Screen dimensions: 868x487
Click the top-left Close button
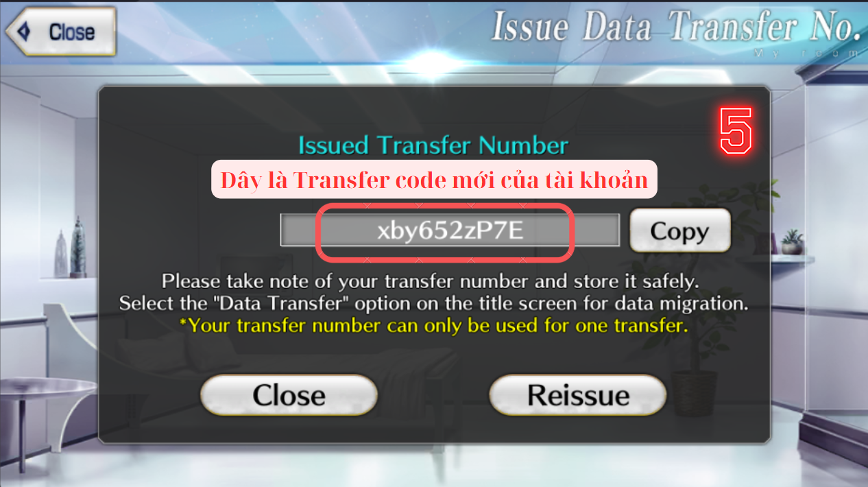point(60,32)
